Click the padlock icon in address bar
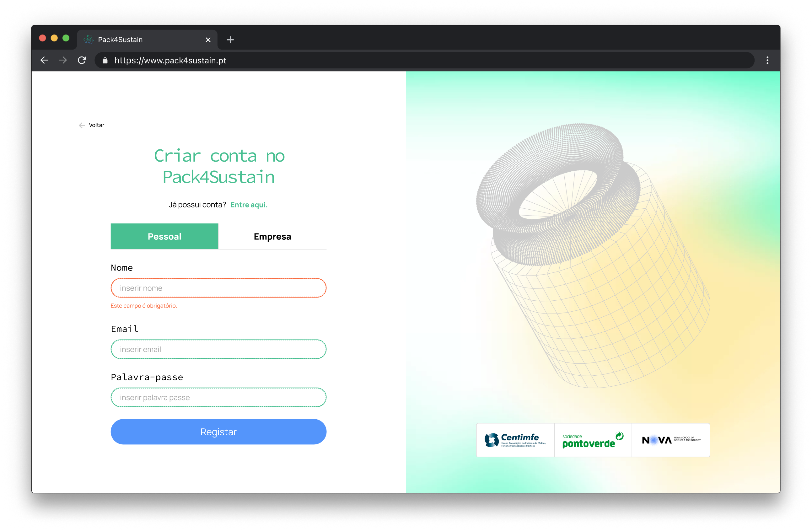 point(105,60)
